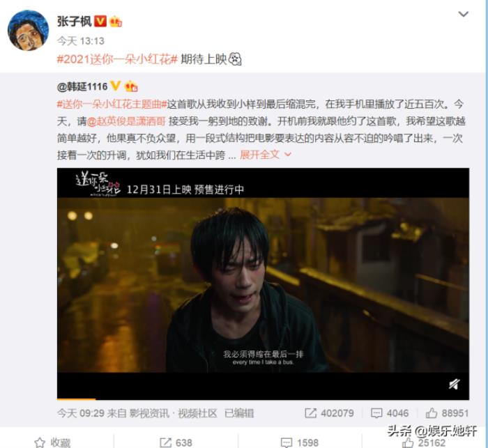The height and width of the screenshot is (448, 488).
Task: Click the 收藏 star favorite button
Action: click(52, 442)
